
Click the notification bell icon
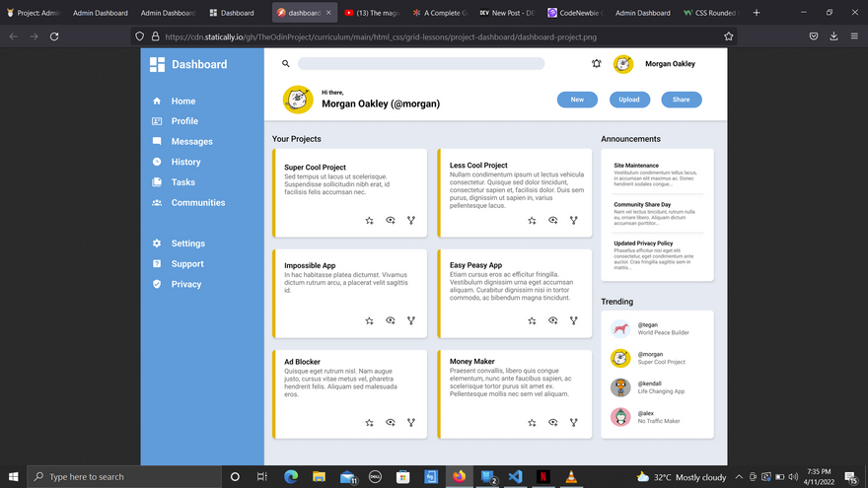596,64
